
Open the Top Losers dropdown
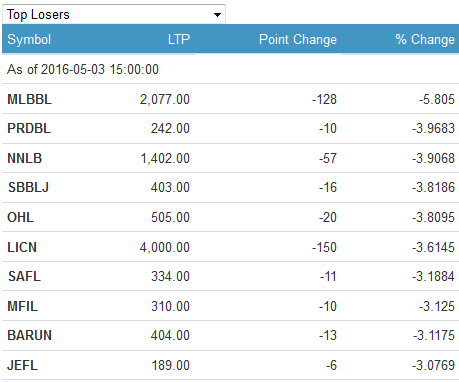114,14
